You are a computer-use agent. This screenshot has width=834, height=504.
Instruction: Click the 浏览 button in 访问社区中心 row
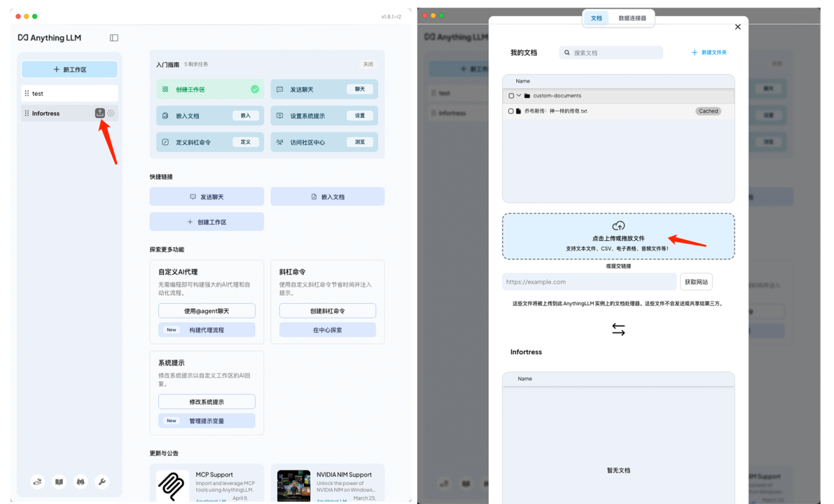[360, 142]
